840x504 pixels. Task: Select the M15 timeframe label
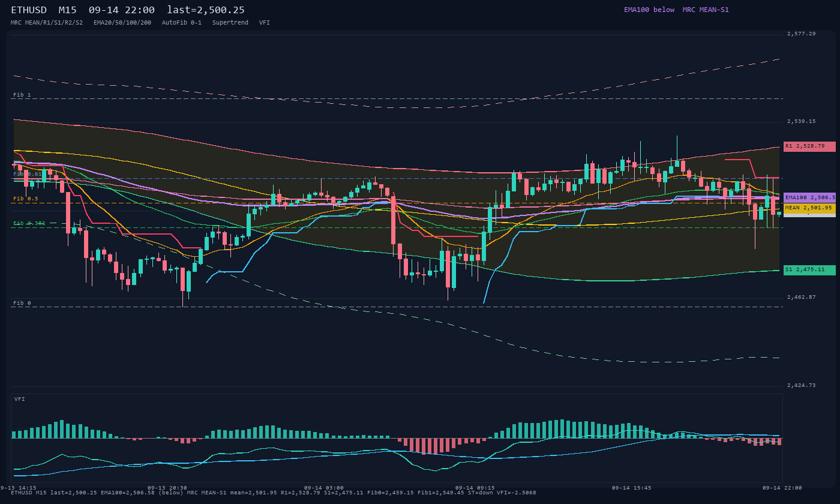pos(68,10)
